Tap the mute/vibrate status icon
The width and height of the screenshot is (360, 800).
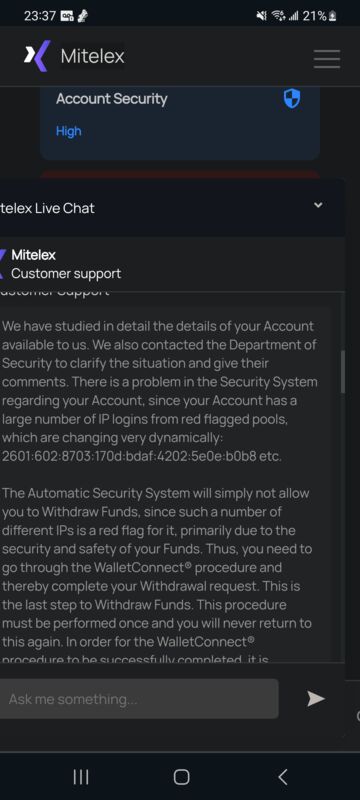[x=262, y=16]
